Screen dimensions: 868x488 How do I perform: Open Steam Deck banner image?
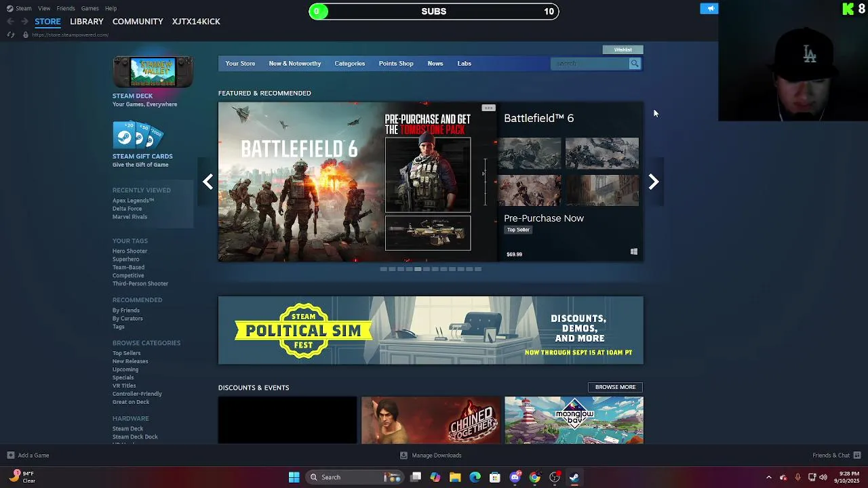[153, 72]
